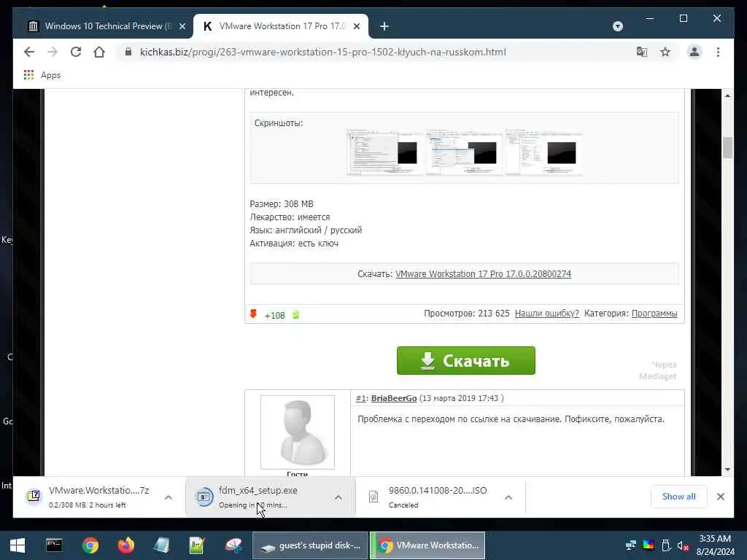Open a new browser tab
Screen dimensions: 747x560
pos(384,26)
